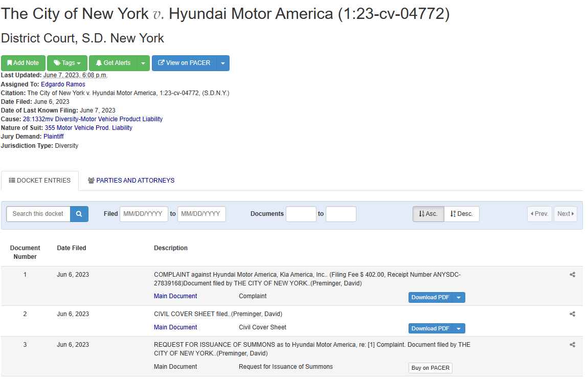Click 'Request for Issuance of Summons' text
The image size is (588, 379).
286,367
